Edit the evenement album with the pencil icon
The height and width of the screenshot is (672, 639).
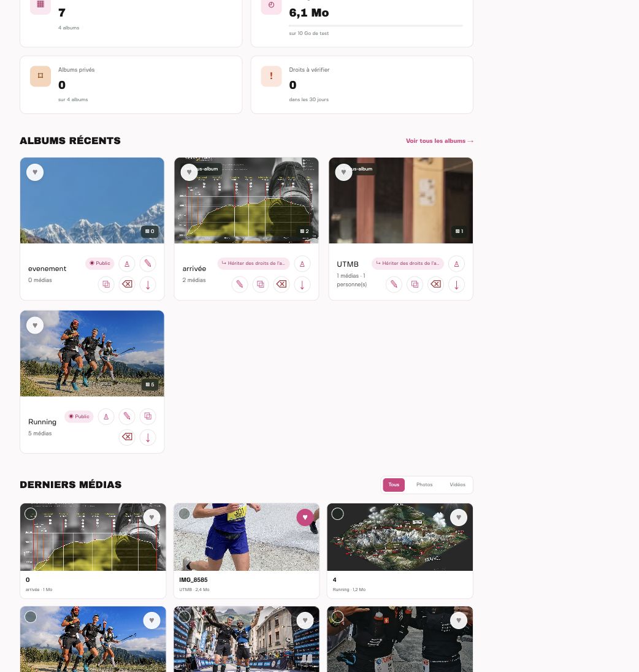coord(148,264)
